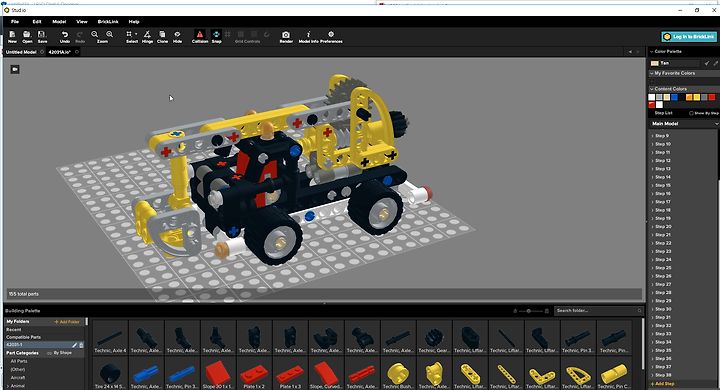
Task: Undo the last action
Action: [x=65, y=36]
